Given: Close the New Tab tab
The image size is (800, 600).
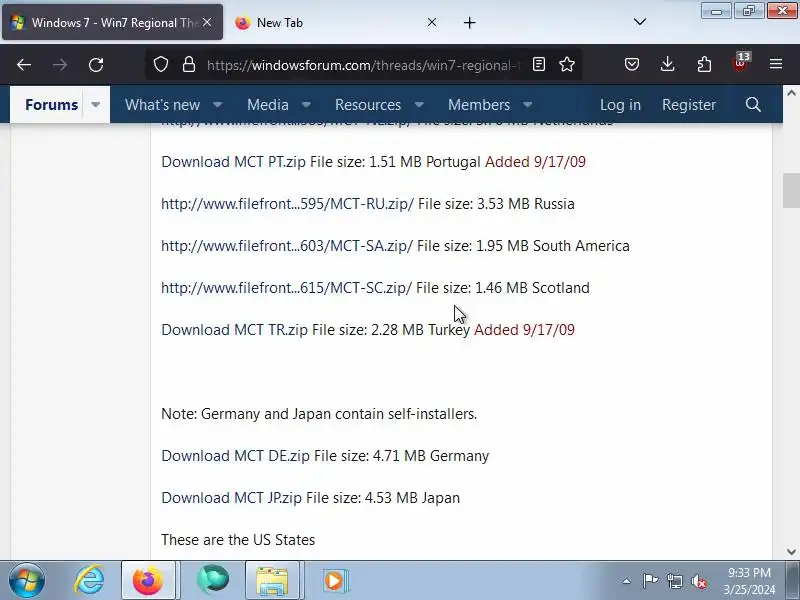Looking at the screenshot, I should click(x=432, y=22).
